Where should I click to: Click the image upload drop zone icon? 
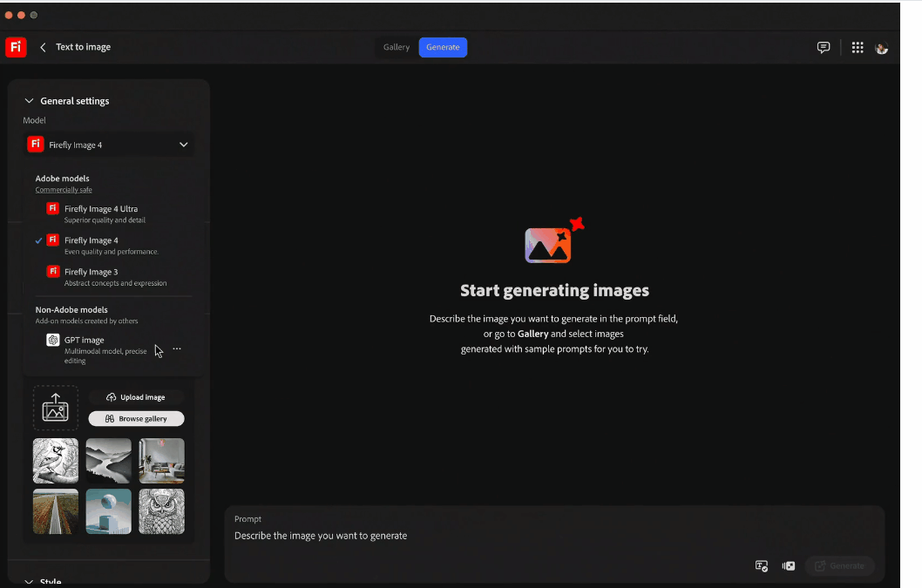(x=55, y=408)
